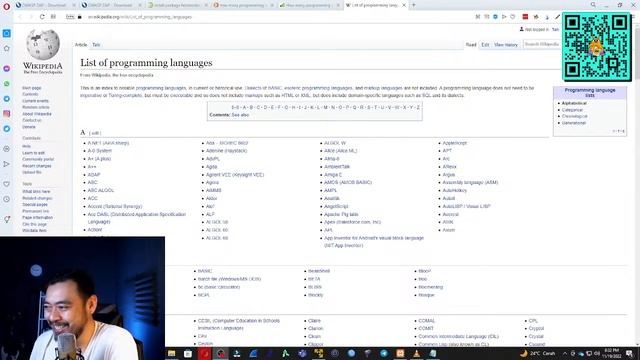Toggle the VPN badge in address bar

point(70,17)
